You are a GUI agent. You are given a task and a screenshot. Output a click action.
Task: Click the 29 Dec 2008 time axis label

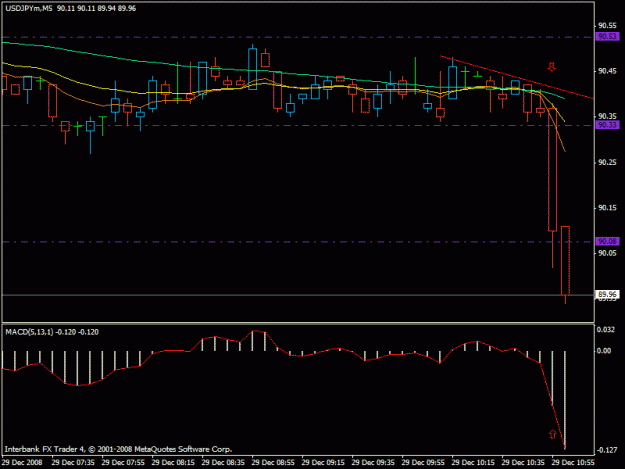22,463
